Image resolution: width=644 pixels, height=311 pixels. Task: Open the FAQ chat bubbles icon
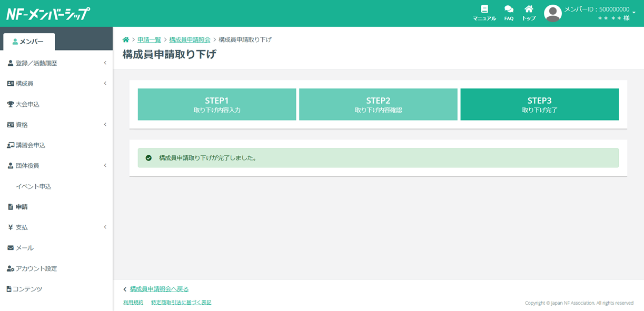(509, 9)
